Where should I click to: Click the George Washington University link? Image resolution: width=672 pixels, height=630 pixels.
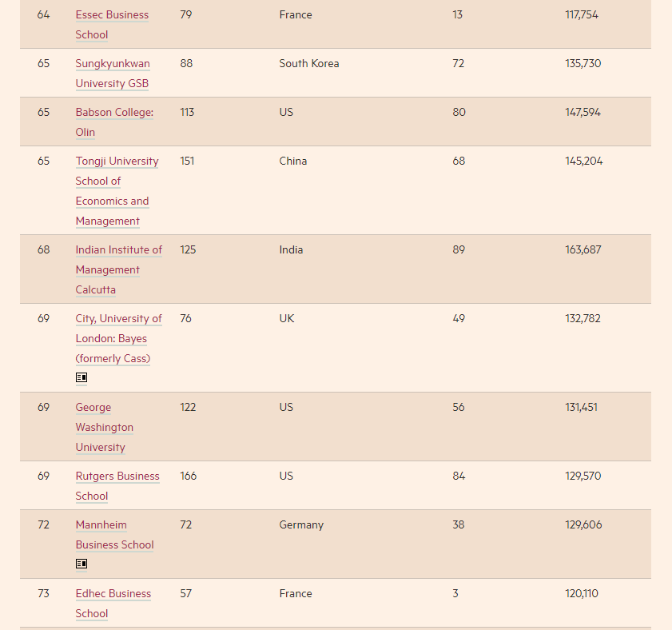104,428
